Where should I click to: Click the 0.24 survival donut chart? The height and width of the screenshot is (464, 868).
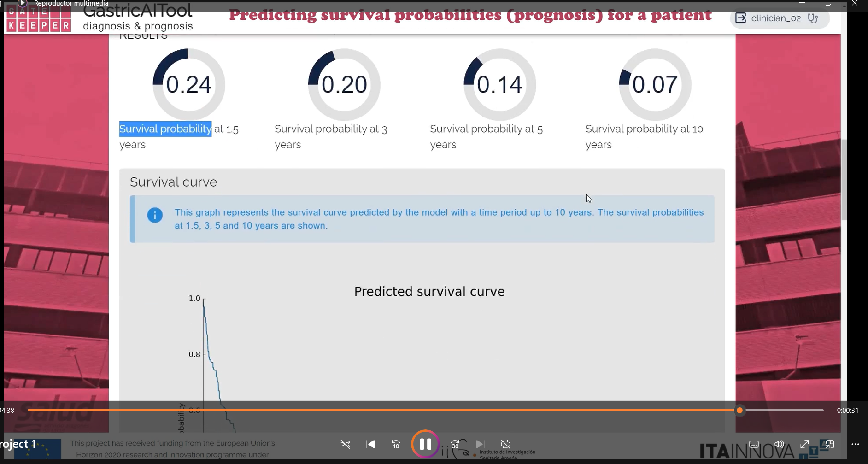(x=189, y=84)
